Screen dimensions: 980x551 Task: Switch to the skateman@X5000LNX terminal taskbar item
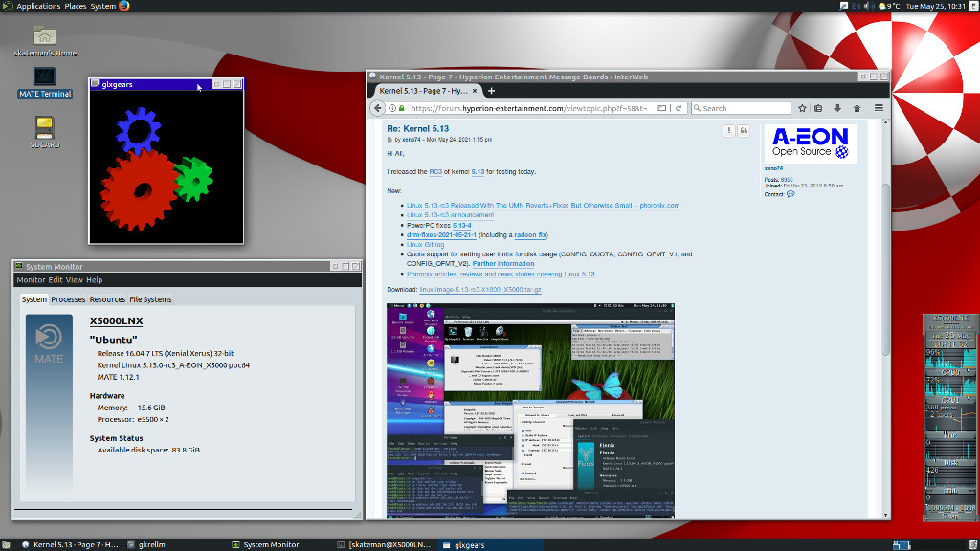tap(384, 544)
